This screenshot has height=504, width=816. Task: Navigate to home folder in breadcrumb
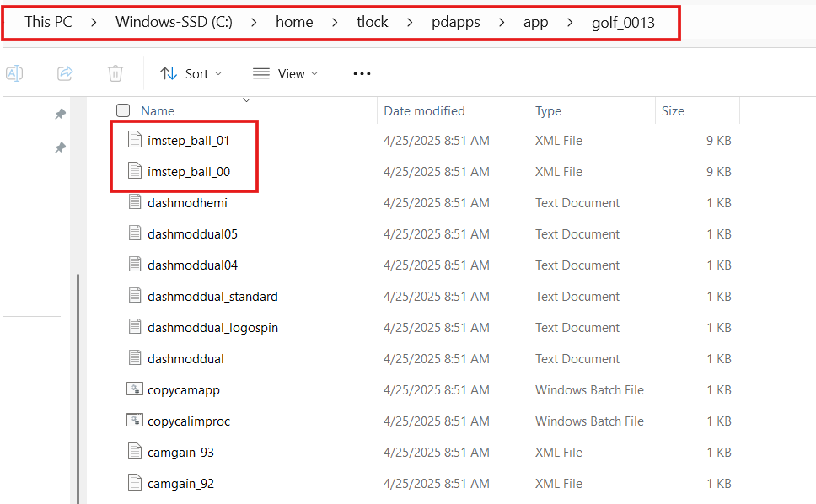[x=294, y=22]
